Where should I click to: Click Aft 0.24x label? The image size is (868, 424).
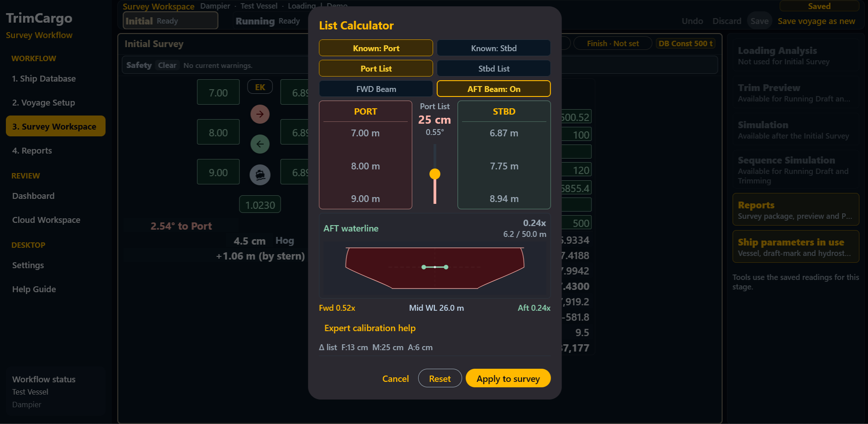(534, 308)
